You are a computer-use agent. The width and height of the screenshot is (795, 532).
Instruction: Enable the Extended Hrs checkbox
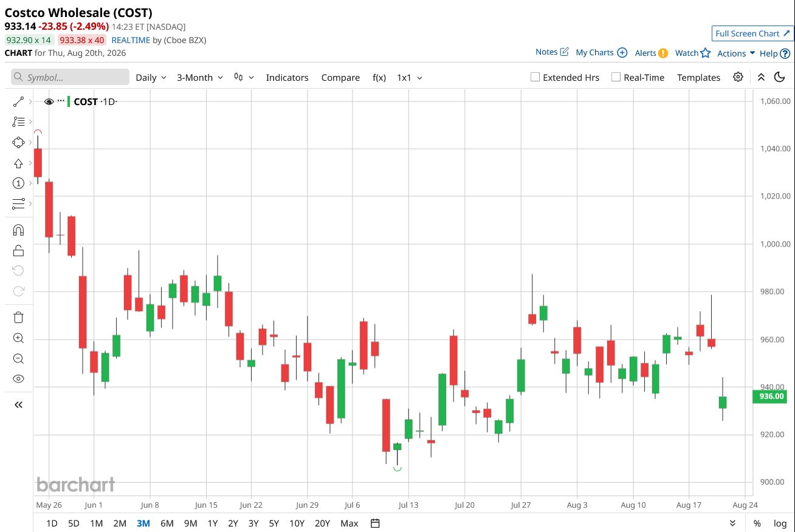point(535,77)
